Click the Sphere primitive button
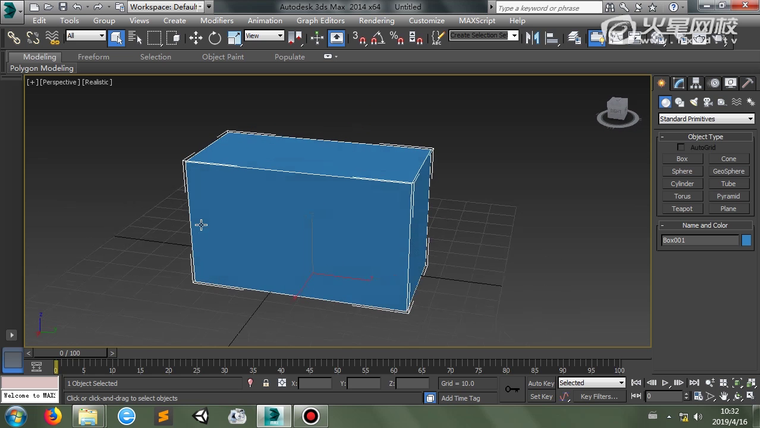 click(682, 171)
